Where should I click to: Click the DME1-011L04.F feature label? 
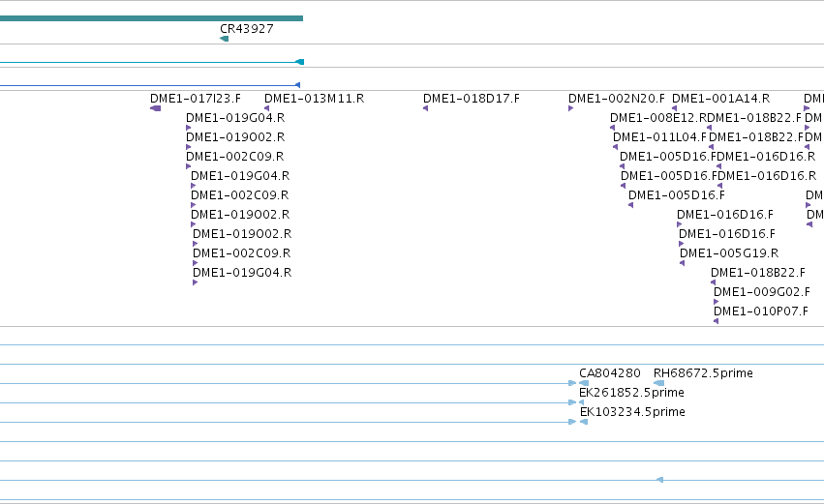[660, 137]
